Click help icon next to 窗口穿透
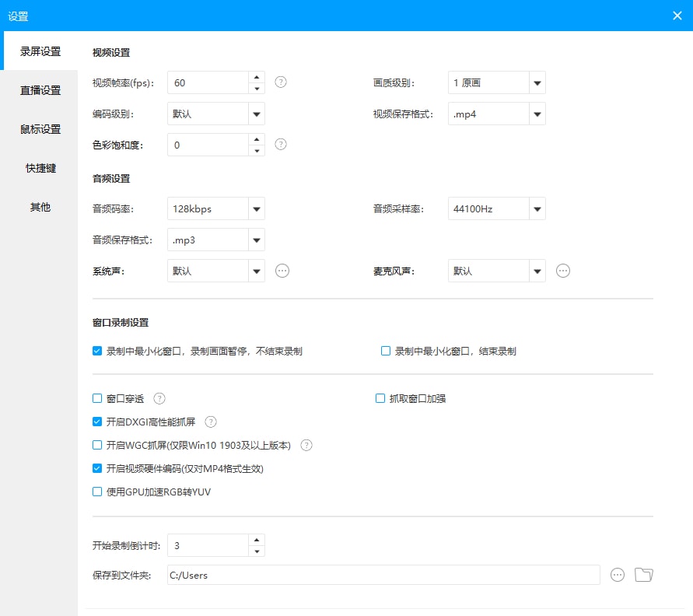Viewport: 693px width, 616px height. point(159,399)
